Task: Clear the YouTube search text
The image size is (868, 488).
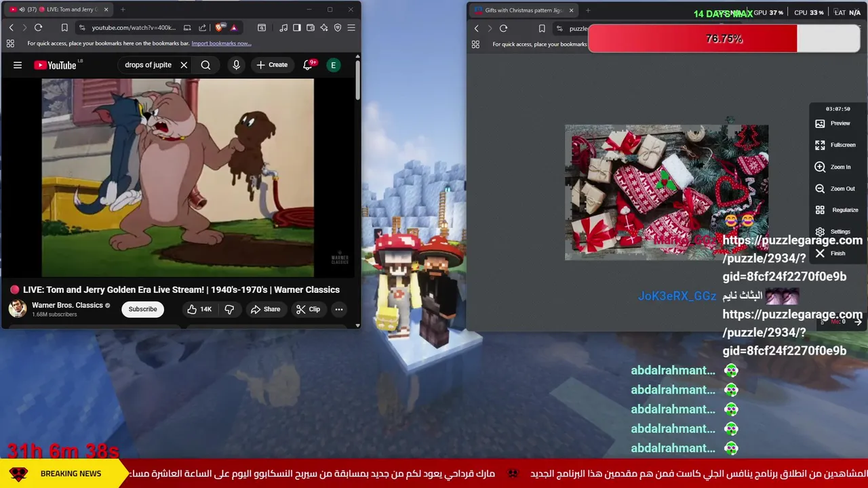Action: click(184, 65)
